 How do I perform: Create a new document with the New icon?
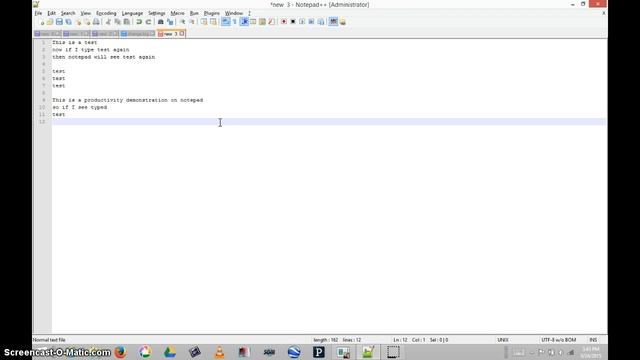tap(41, 22)
